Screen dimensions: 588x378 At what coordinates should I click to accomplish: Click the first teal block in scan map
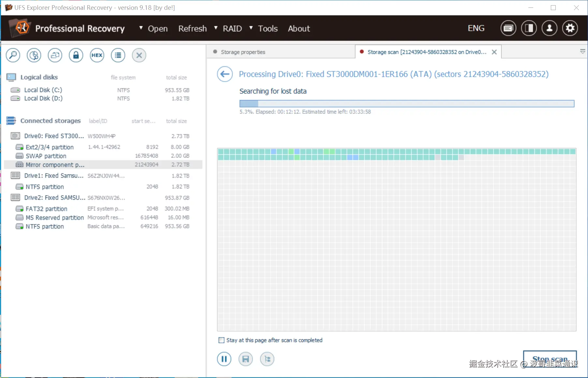pos(221,151)
